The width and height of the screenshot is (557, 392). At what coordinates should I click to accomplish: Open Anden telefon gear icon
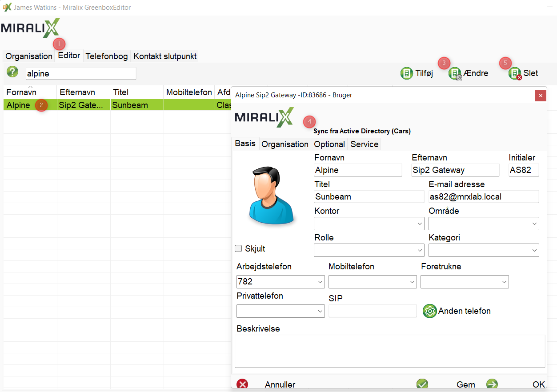(429, 311)
